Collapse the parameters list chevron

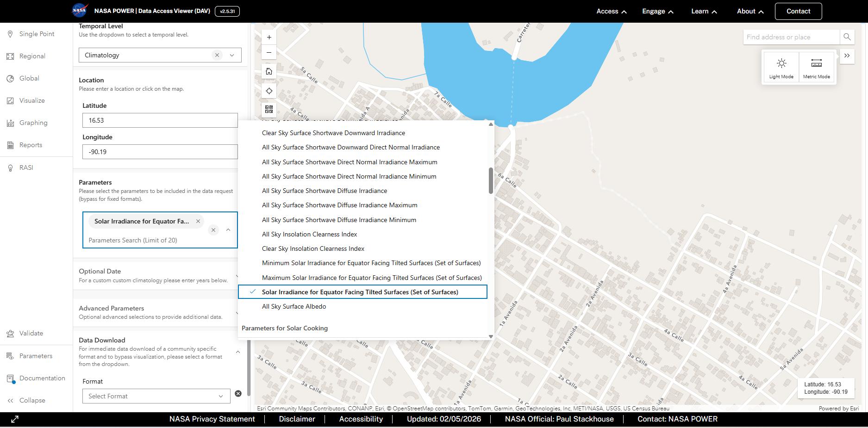coord(228,230)
